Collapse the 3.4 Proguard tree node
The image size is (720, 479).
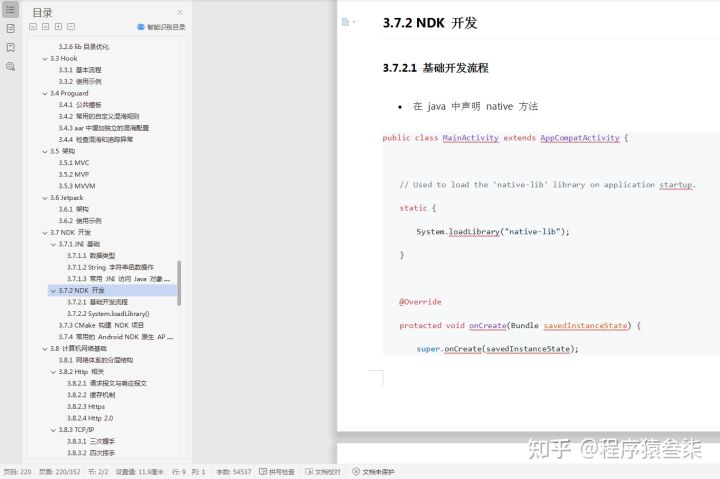[45, 94]
